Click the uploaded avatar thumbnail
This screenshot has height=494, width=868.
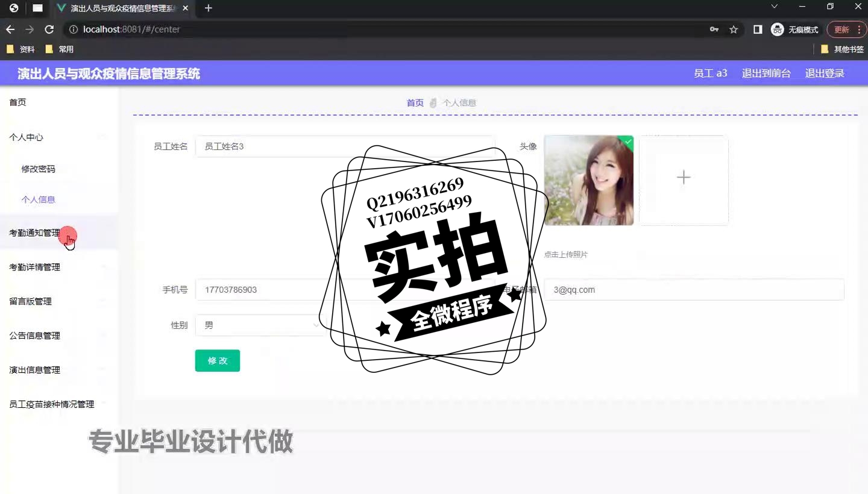[x=589, y=180]
